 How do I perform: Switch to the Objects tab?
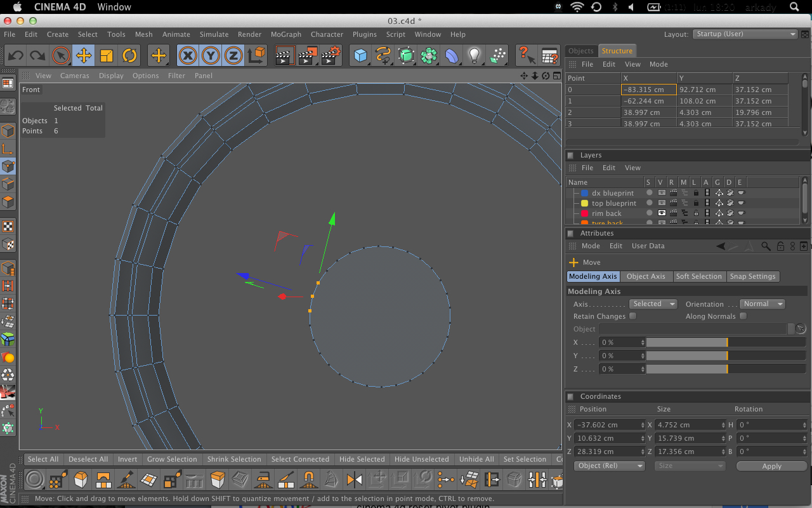pos(581,51)
